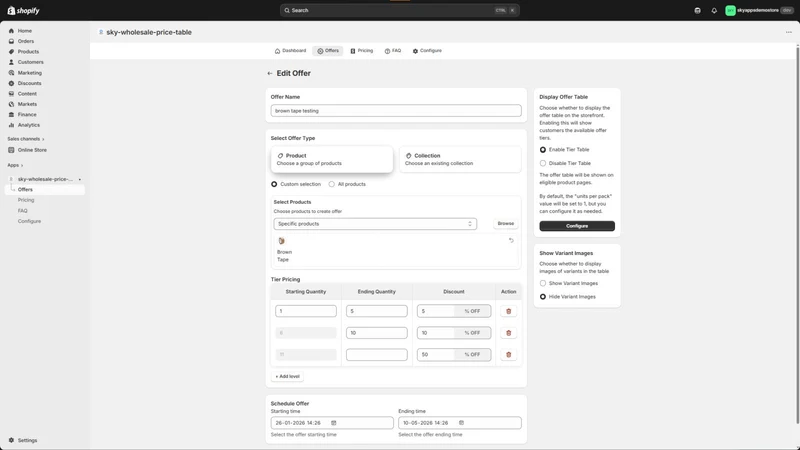Open the store sidekick icon in top bar

pyautogui.click(x=697, y=10)
